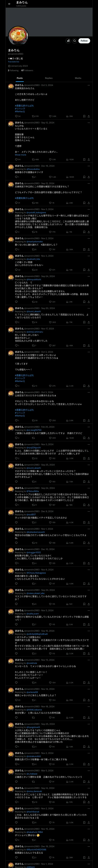Open the 67 Followers list
The height and width of the screenshot is (868, 98).
(x=27, y=70)
